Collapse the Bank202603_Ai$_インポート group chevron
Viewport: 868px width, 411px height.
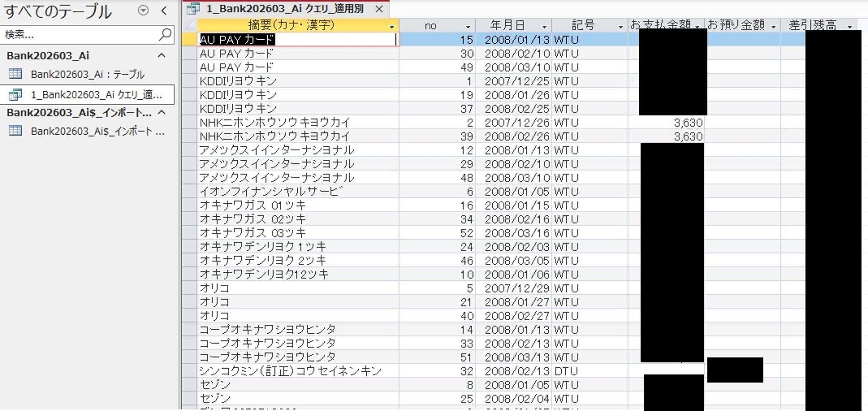click(x=162, y=113)
